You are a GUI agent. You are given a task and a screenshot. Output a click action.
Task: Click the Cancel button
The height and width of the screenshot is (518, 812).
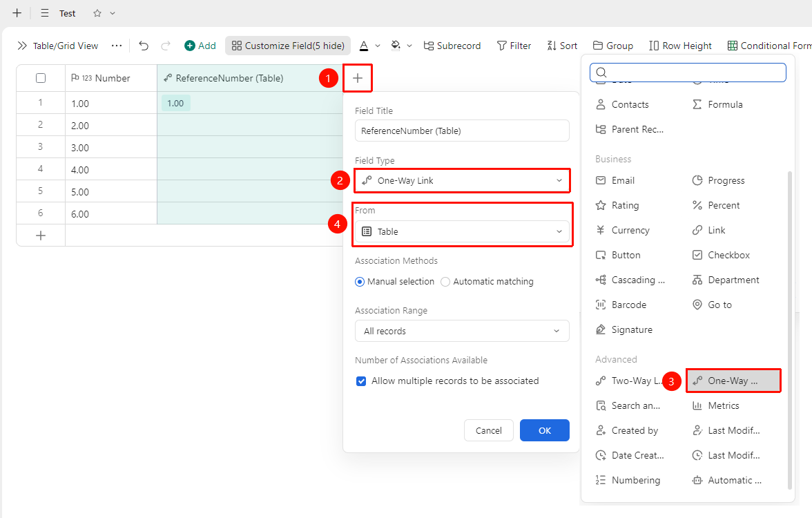click(x=488, y=430)
